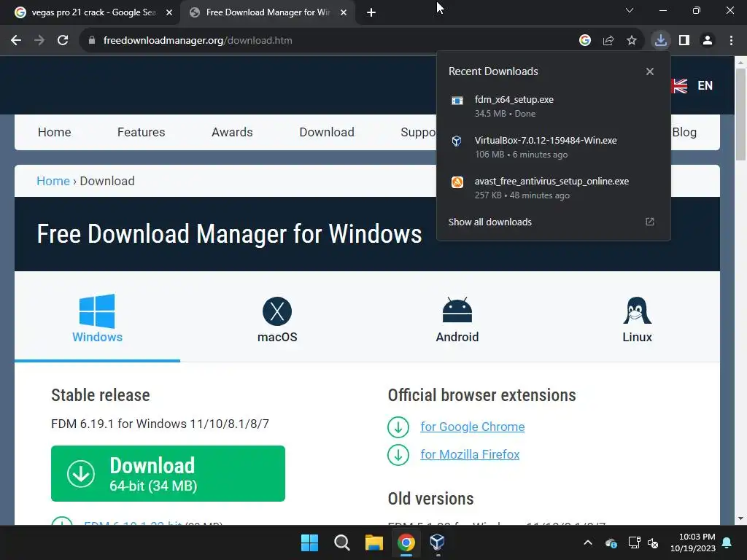Viewport: 747px width, 560px height.
Task: Click the download arrow icon beside Mozilla Firefox
Action: click(398, 455)
